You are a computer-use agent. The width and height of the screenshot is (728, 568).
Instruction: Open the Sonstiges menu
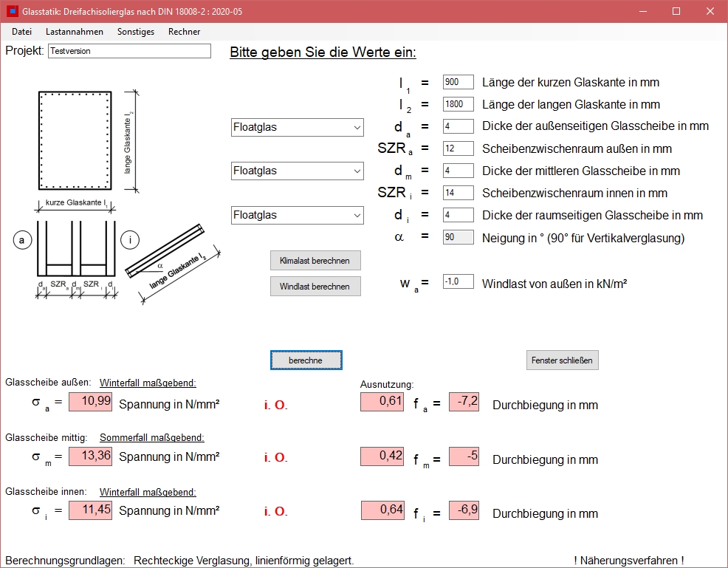(136, 32)
